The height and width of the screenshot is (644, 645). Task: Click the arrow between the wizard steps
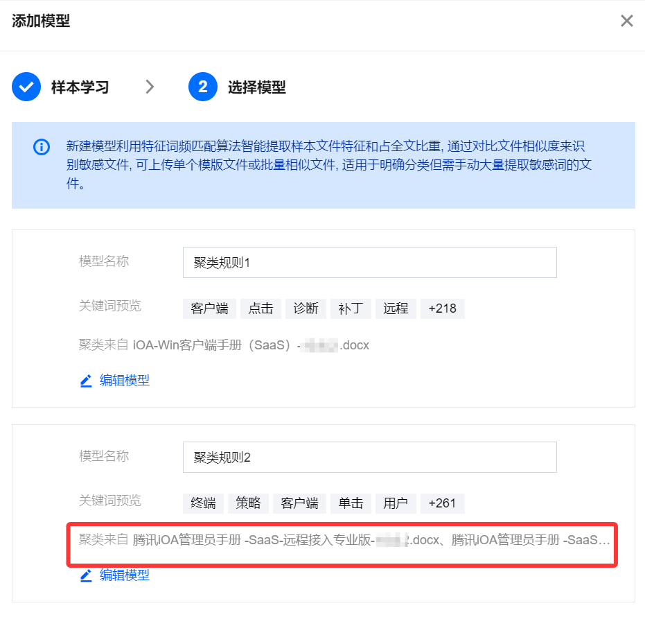click(x=150, y=87)
